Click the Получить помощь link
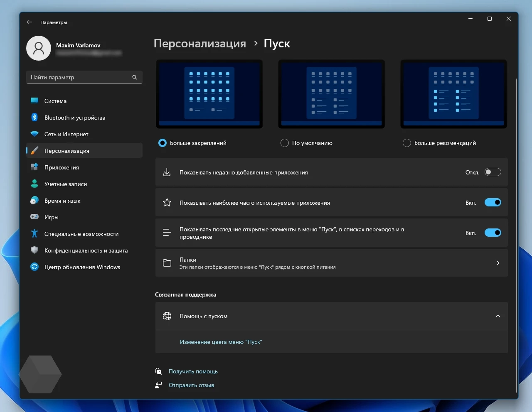532x412 pixels. [193, 371]
